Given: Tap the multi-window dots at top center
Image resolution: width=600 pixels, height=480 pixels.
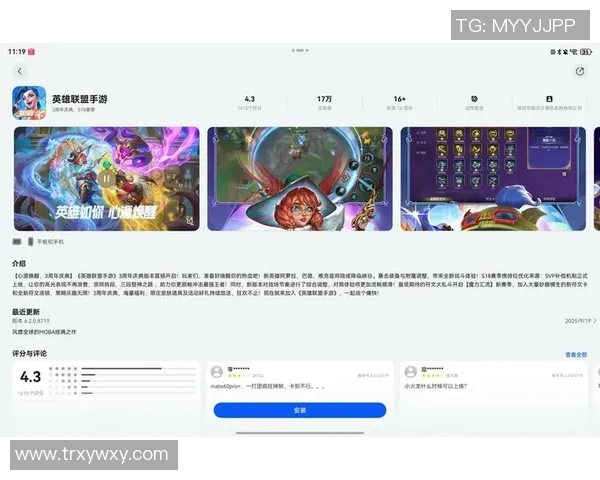Looking at the screenshot, I should click(x=300, y=50).
